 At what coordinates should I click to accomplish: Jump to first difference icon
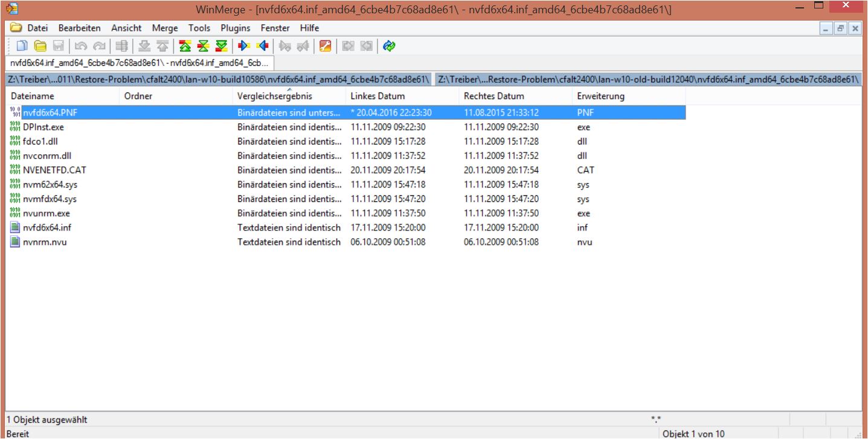click(x=185, y=46)
